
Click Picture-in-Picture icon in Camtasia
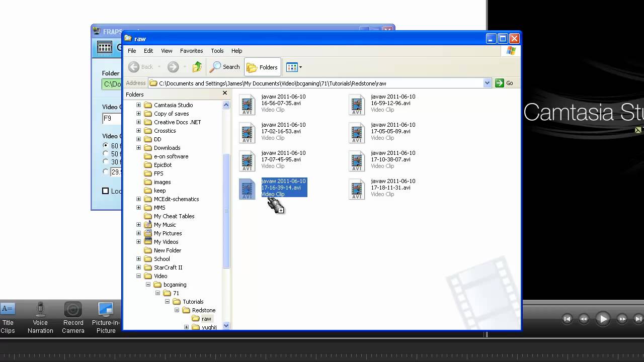[x=106, y=309]
